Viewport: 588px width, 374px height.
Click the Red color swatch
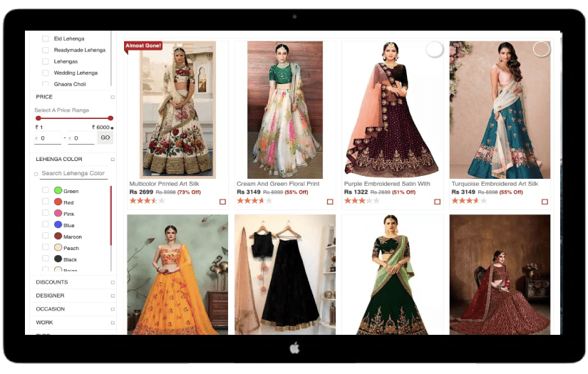pyautogui.click(x=58, y=202)
